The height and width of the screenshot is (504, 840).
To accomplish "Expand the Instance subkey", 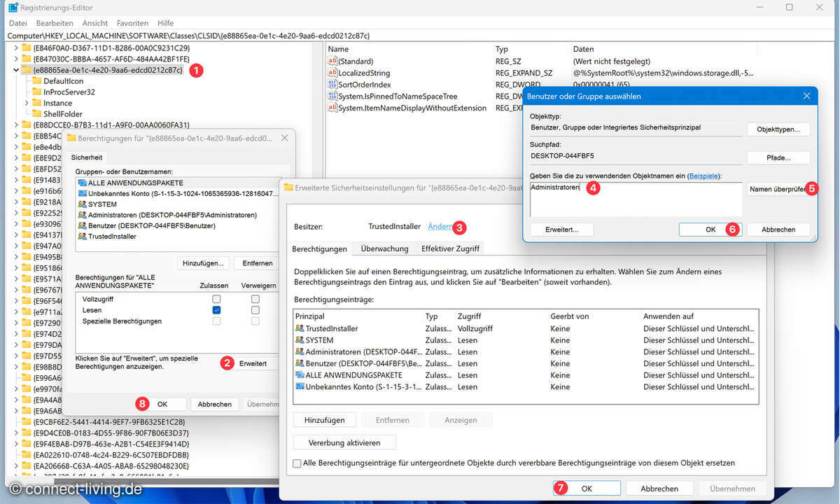I will [27, 103].
